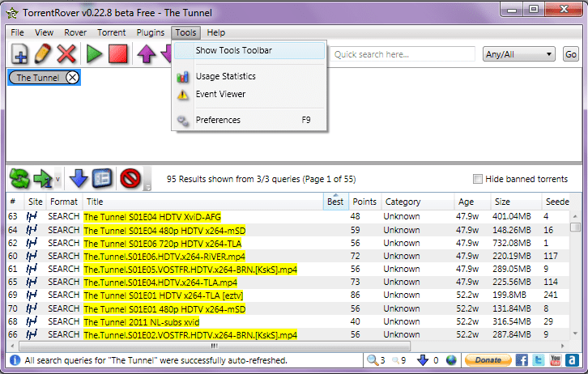Click the blue download arrow toolbar icon
Screen dimensions: 588x374
click(79, 178)
